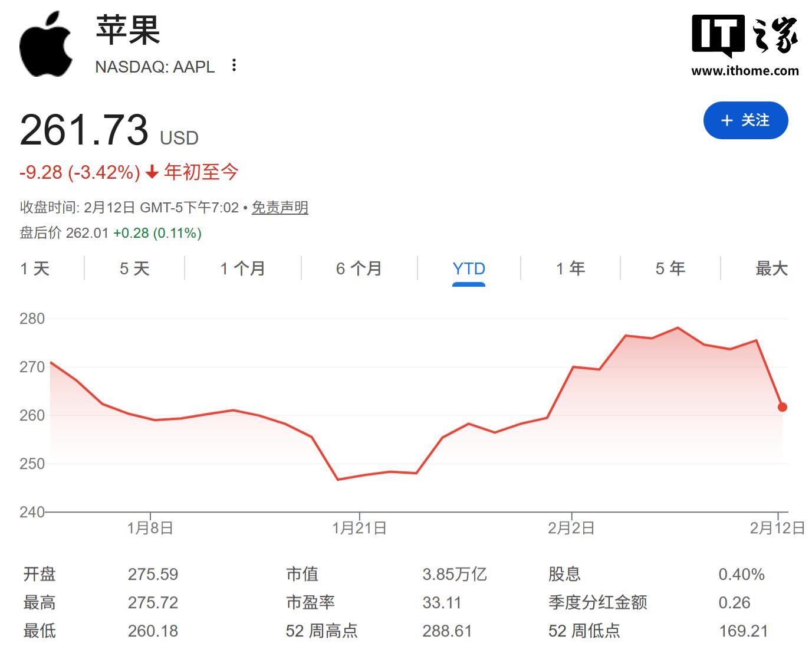Click the red downward arrow indicator

[x=150, y=172]
